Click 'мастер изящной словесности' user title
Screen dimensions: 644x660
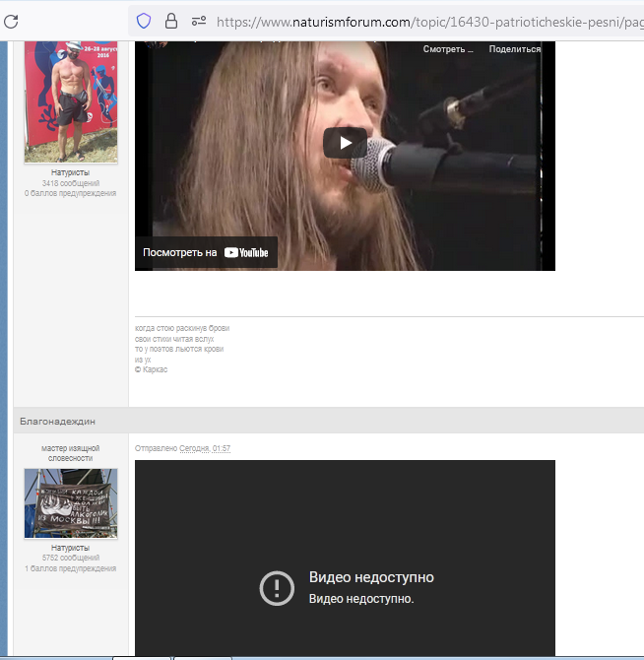(70, 453)
